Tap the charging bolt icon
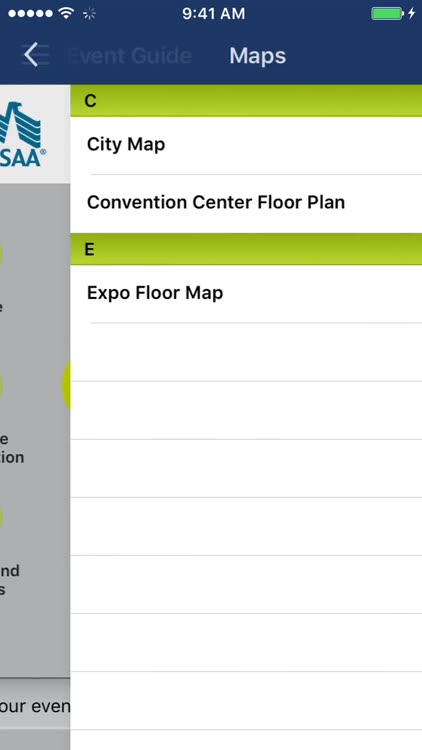 [x=411, y=13]
